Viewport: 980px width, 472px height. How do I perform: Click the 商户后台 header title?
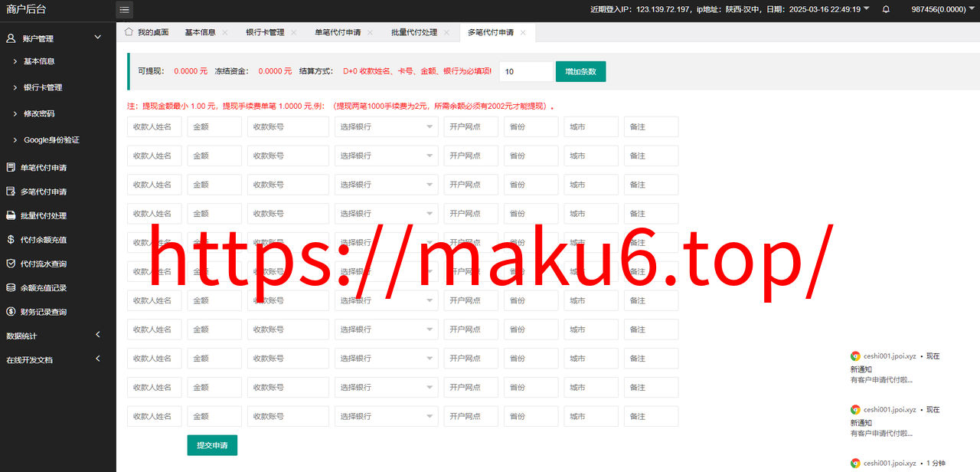pyautogui.click(x=26, y=9)
